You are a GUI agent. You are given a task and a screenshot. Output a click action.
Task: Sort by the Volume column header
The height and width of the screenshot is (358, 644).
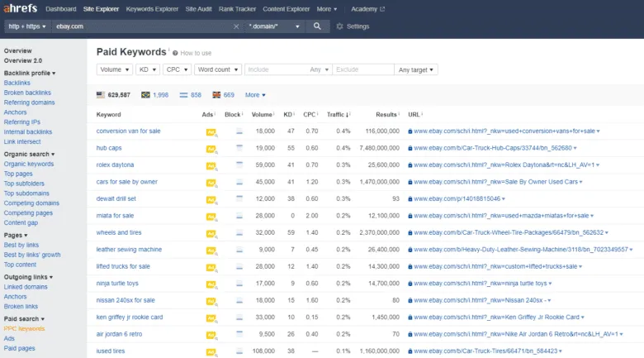tap(262, 115)
